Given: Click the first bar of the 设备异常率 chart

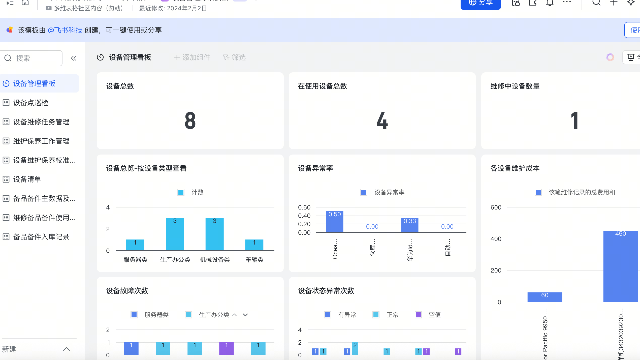Looking at the screenshot, I should point(334,222).
